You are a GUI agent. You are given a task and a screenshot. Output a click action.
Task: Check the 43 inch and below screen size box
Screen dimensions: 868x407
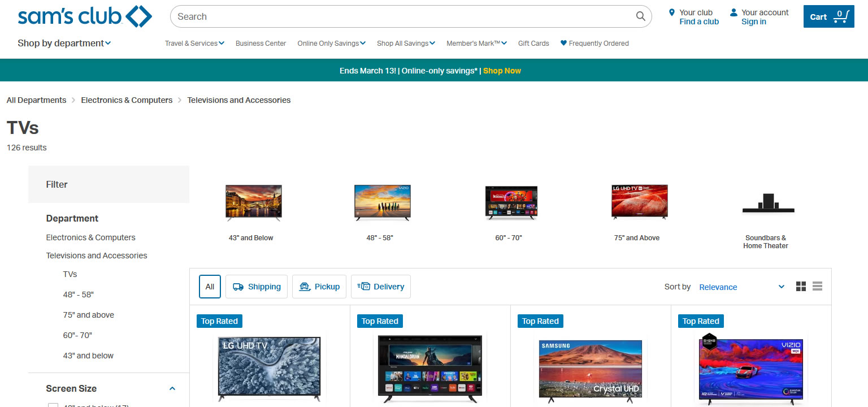coord(53,405)
